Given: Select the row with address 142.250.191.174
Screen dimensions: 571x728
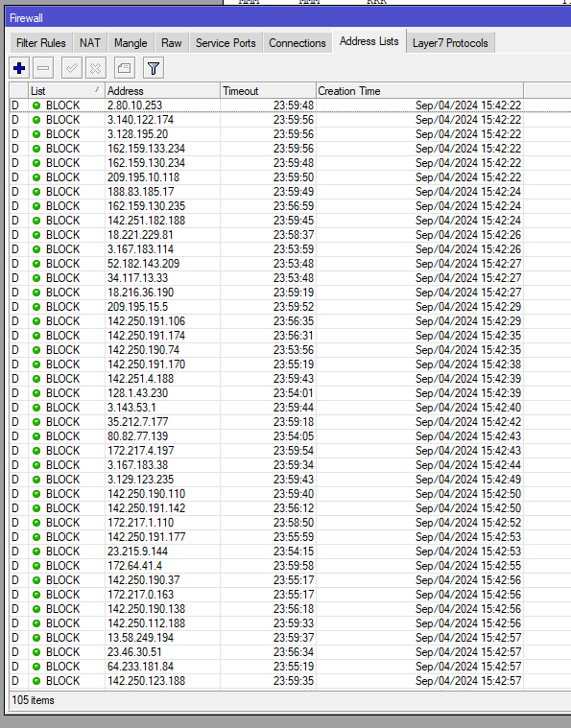Looking at the screenshot, I should click(290, 336).
